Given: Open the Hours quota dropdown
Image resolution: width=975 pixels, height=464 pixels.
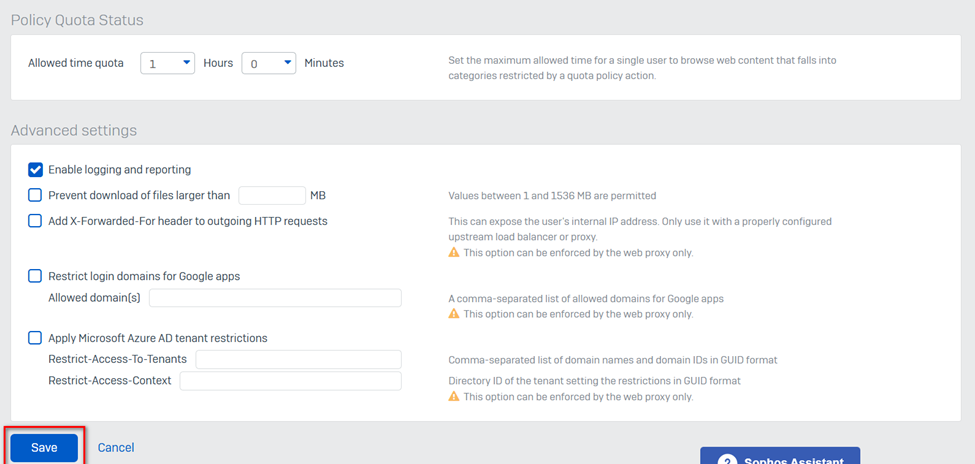Looking at the screenshot, I should click(168, 63).
